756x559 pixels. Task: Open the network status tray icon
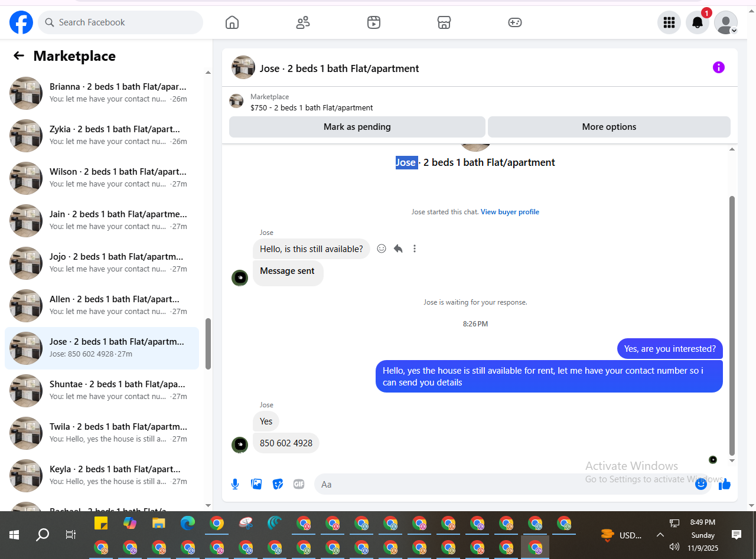click(674, 522)
